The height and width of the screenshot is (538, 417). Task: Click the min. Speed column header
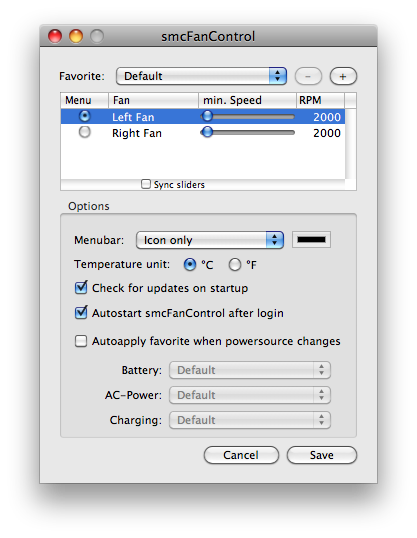[247, 100]
